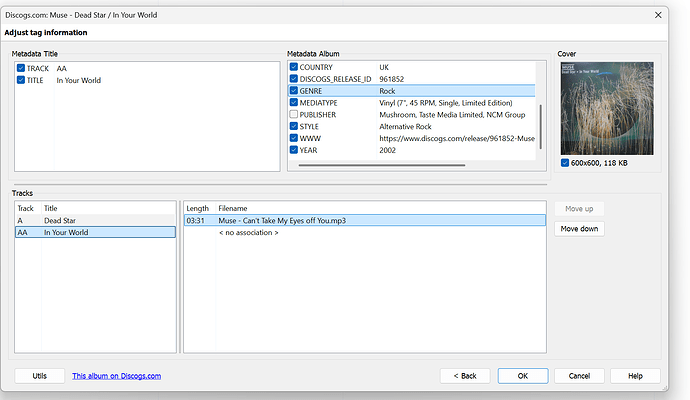Select the Dead Star track row
690x400 pixels.
(95, 220)
